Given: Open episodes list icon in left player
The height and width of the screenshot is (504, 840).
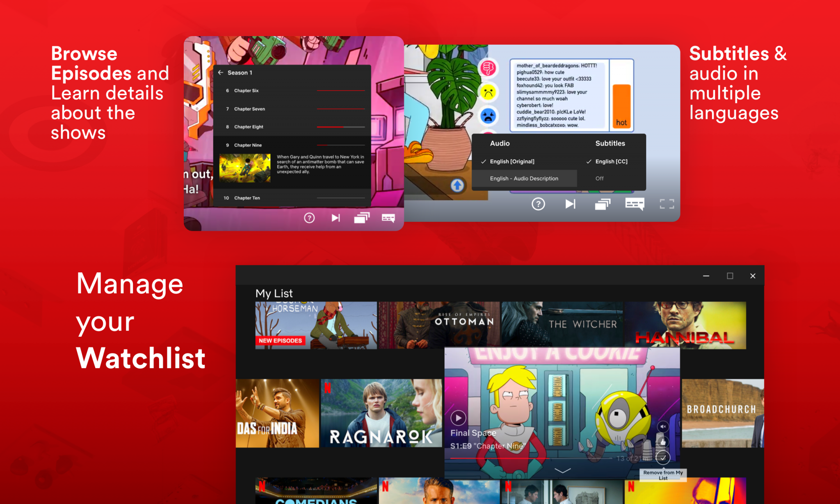Looking at the screenshot, I should tap(362, 218).
